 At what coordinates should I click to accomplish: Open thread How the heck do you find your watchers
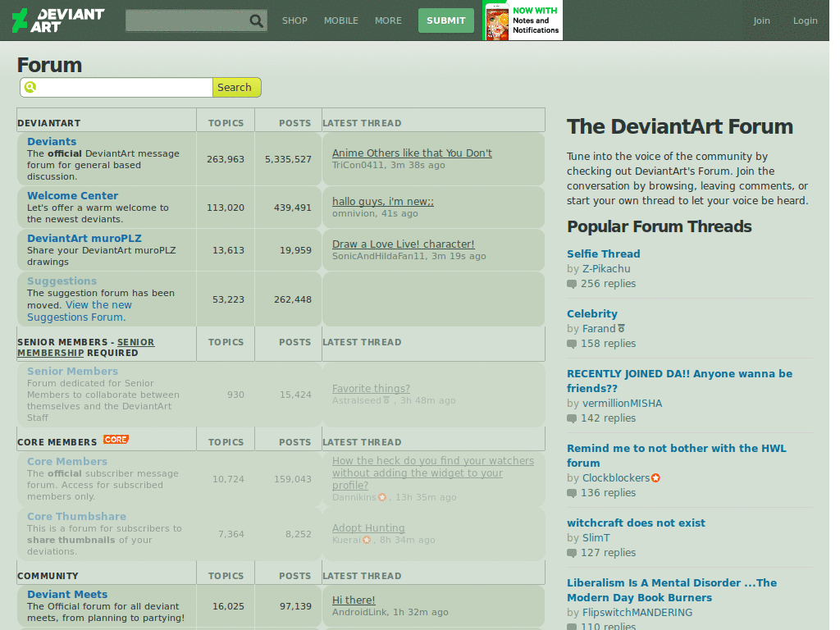433,473
